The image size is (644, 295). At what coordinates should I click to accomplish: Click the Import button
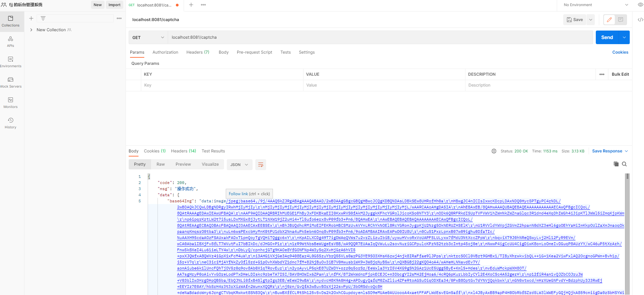114,5
